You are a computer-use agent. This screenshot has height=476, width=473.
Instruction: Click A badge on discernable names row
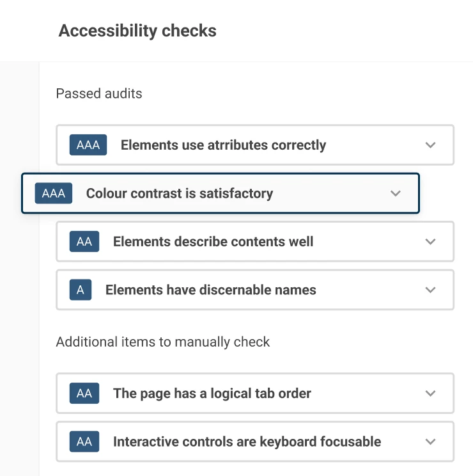[x=81, y=290]
